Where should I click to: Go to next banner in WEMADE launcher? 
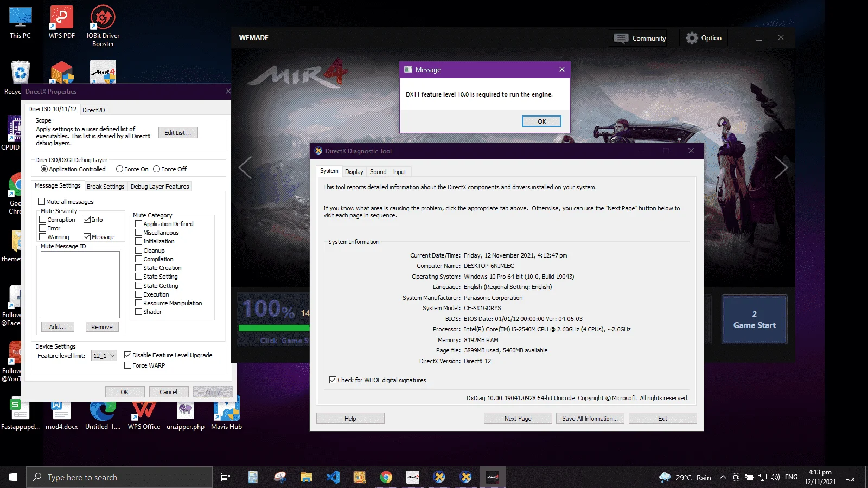point(781,168)
